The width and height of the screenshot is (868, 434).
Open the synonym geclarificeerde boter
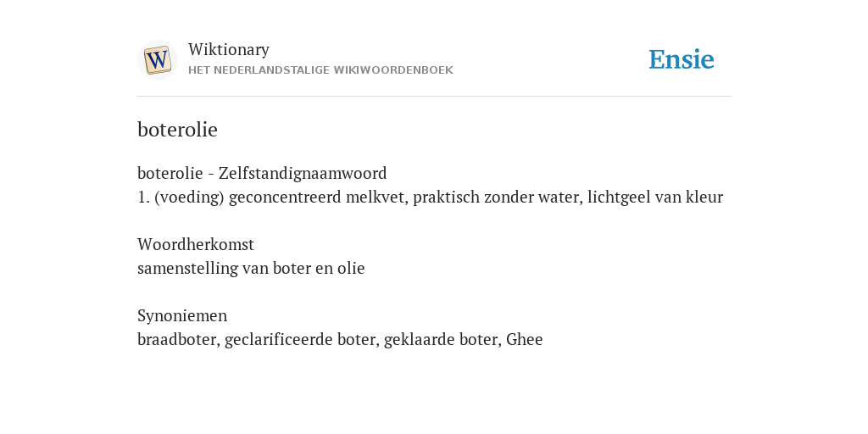point(300,339)
